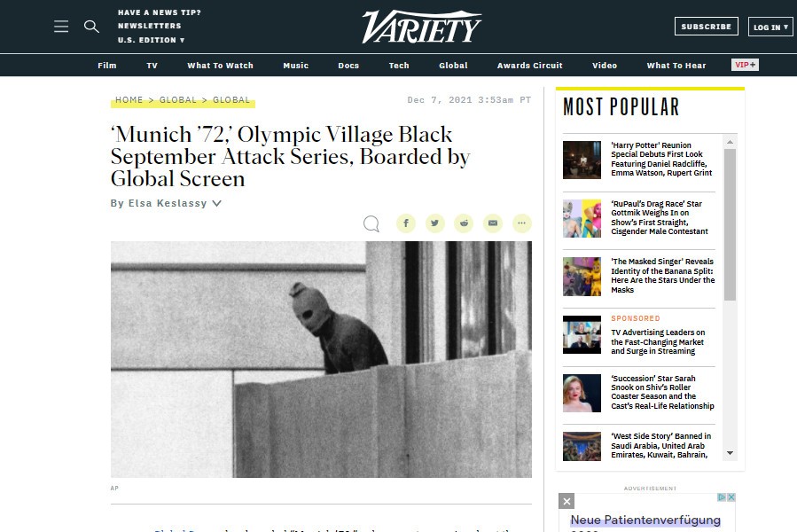This screenshot has height=532, width=797.
Task: Open the VIP+ link
Action: point(745,65)
